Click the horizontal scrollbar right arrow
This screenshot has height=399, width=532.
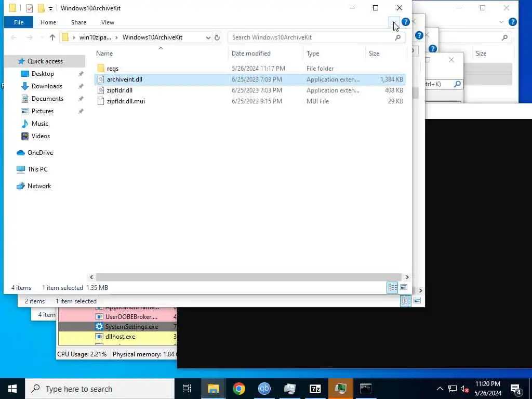pyautogui.click(x=407, y=277)
